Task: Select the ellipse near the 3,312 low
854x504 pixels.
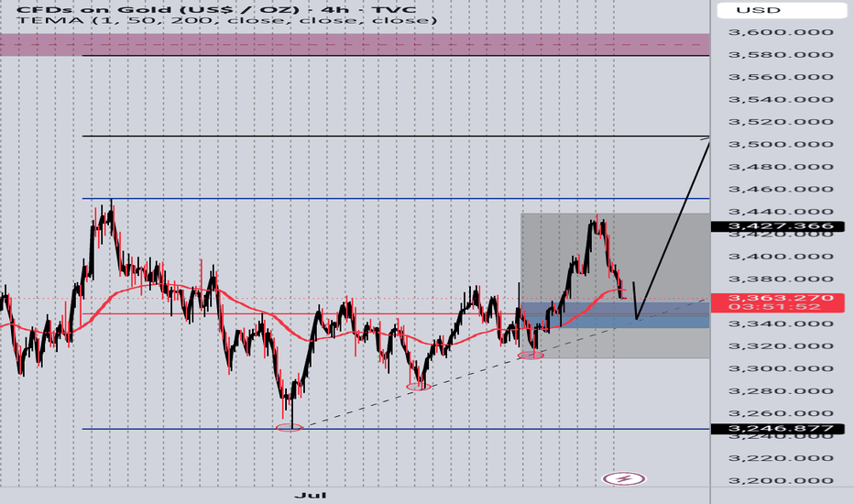Action: point(531,356)
